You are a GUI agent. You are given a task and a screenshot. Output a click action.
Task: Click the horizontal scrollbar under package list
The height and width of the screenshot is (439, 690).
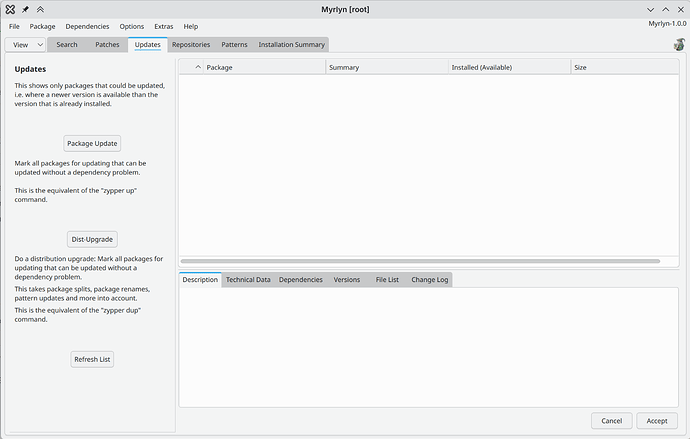point(420,261)
